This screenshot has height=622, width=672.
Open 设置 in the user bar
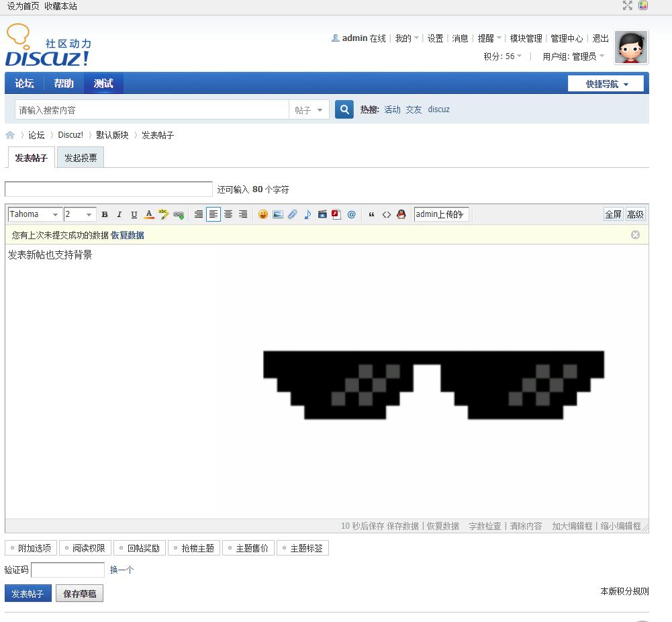[435, 38]
